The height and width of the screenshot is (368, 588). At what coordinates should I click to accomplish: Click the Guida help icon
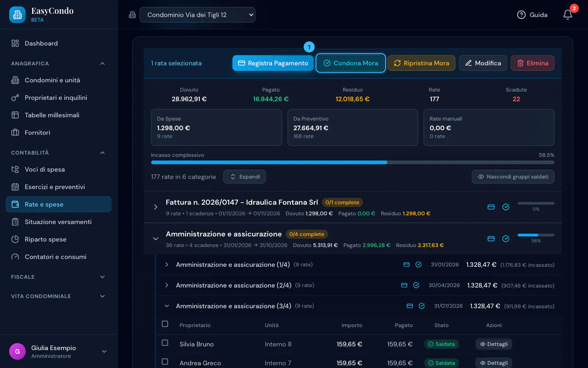pyautogui.click(x=521, y=15)
